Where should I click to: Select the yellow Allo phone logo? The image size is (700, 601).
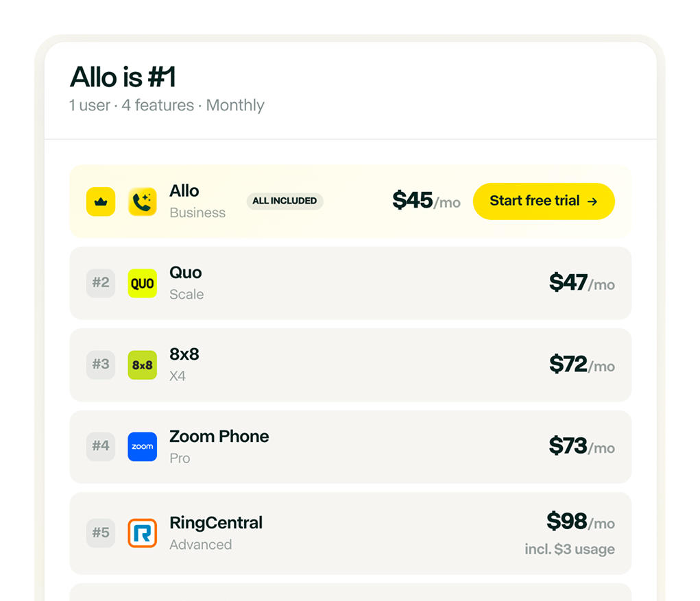coord(142,201)
